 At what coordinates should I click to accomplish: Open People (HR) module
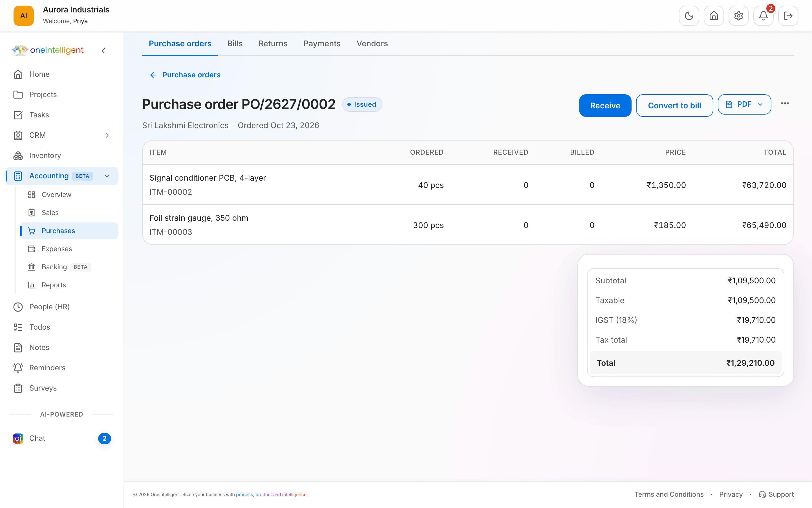click(62, 307)
